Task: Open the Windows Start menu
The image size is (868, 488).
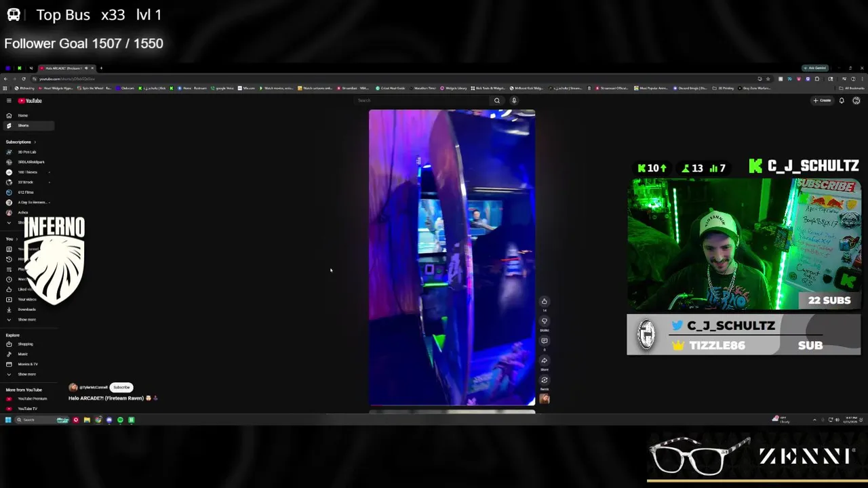Action: pyautogui.click(x=8, y=420)
